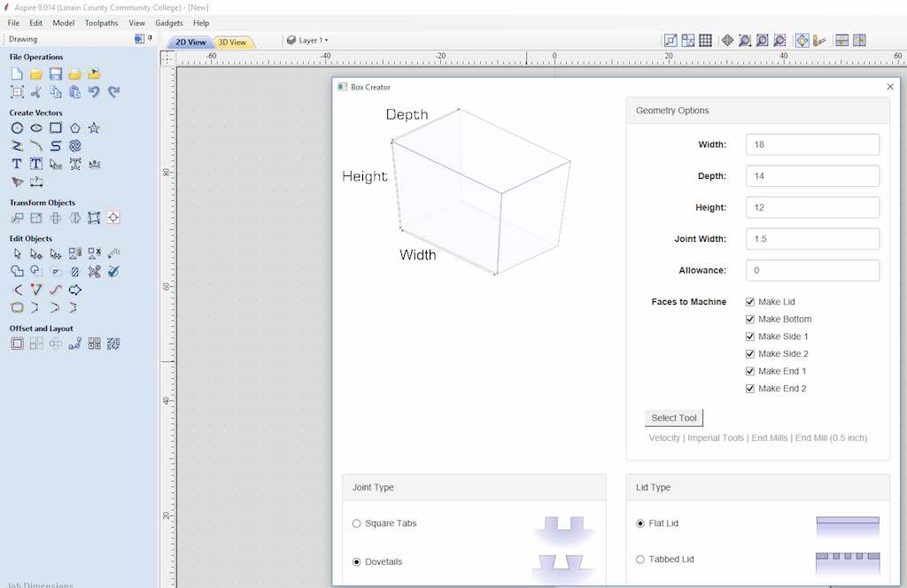Open the Help menu
The width and height of the screenshot is (907, 588).
click(x=201, y=23)
